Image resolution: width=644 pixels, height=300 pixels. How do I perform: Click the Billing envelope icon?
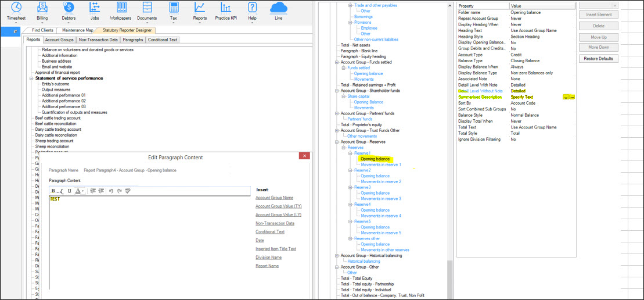point(42,8)
